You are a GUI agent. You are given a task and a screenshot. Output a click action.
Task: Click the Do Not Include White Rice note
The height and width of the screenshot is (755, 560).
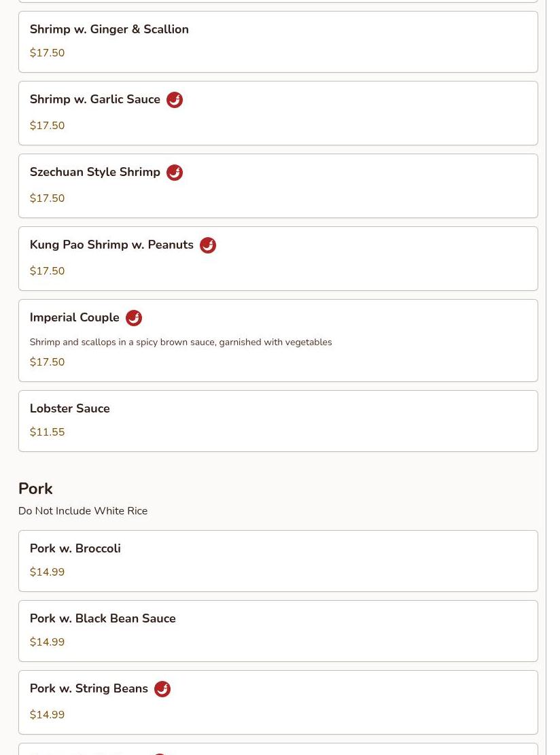(83, 511)
